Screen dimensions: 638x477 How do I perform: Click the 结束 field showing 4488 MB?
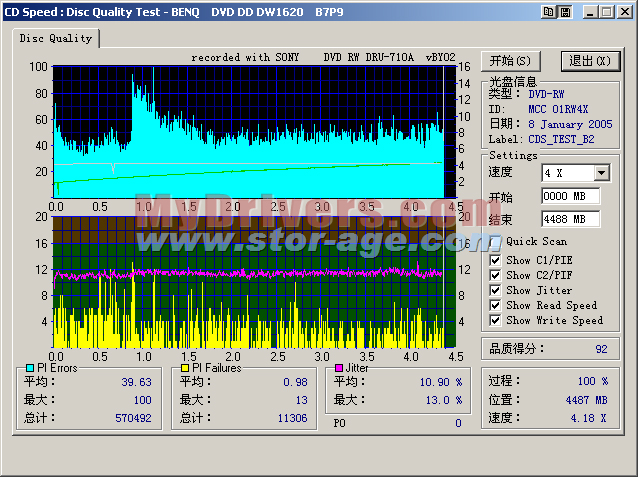click(570, 219)
